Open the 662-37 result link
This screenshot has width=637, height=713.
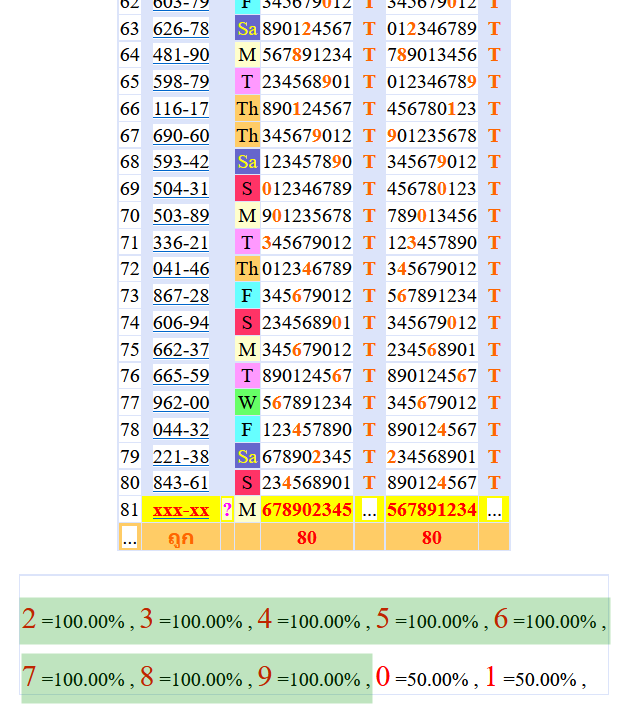coord(181,349)
